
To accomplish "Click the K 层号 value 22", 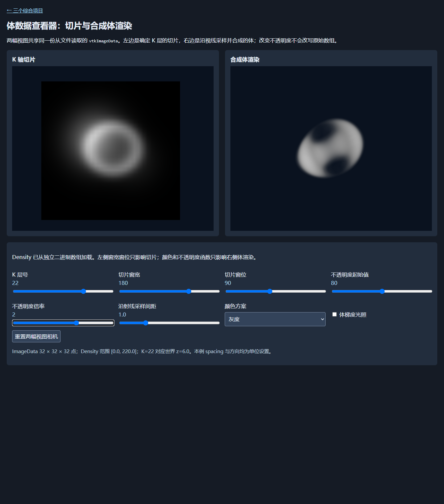I will (x=15, y=283).
